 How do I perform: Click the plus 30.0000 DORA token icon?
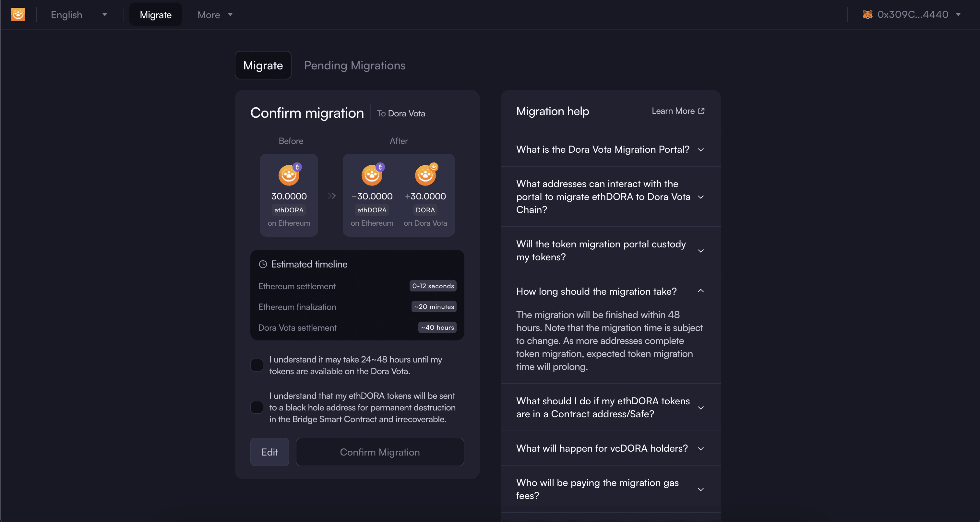coord(425,175)
